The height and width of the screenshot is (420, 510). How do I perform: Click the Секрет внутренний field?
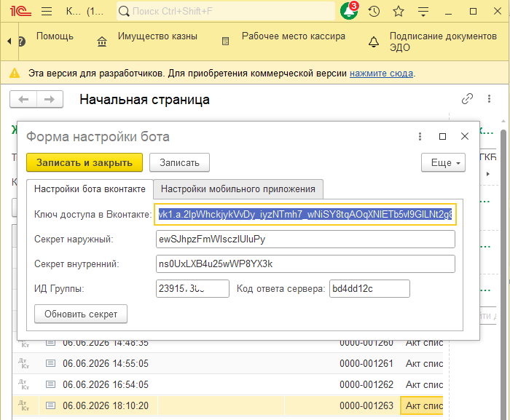click(x=305, y=264)
